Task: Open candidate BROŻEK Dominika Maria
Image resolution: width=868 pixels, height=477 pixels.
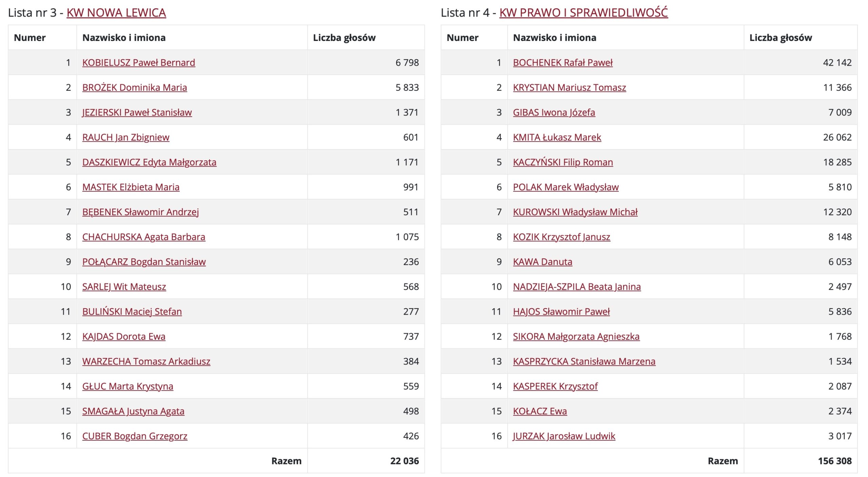Action: (135, 88)
